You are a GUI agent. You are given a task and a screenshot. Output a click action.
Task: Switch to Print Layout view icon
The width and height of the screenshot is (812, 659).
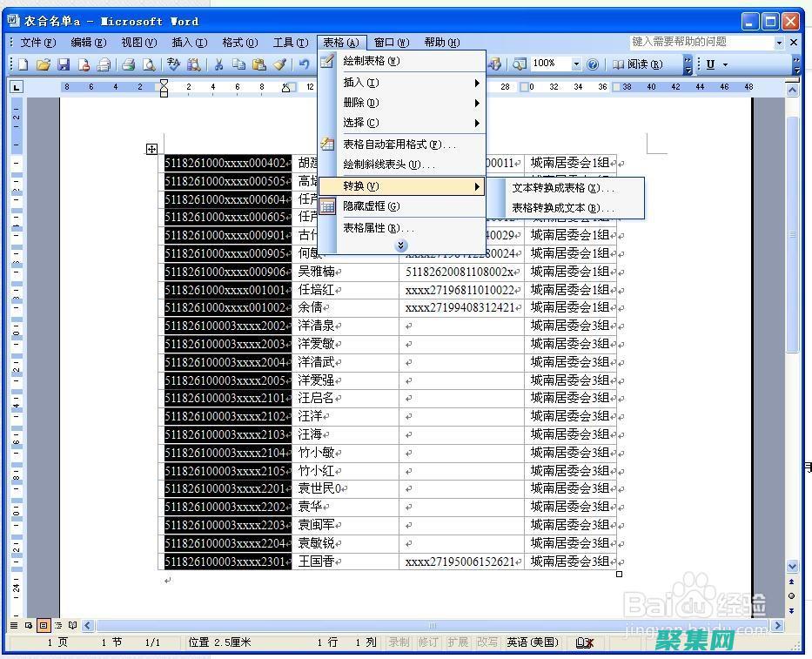(x=44, y=625)
